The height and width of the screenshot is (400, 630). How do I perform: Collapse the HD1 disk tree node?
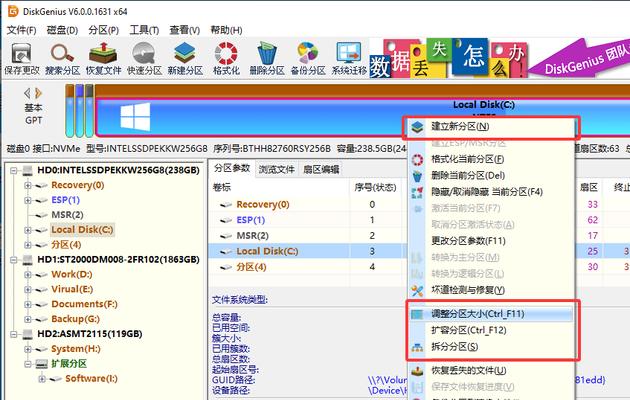click(14, 259)
